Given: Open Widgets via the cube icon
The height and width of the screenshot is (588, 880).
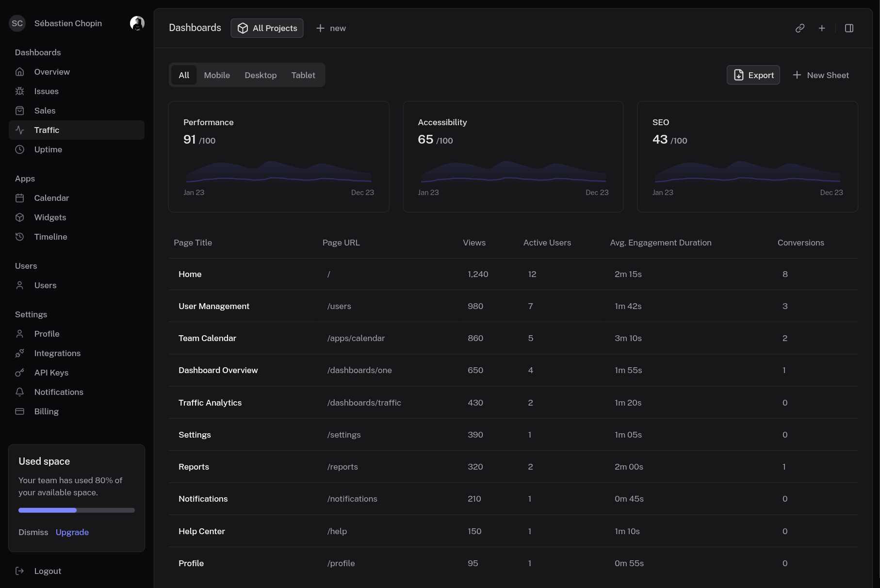Looking at the screenshot, I should coord(20,217).
